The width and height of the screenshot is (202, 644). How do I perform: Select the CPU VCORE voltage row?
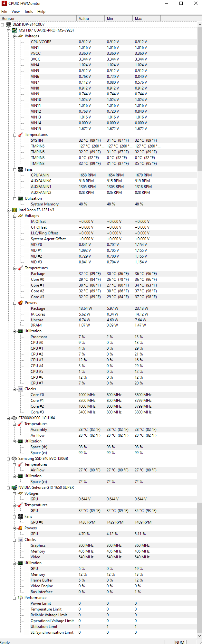pos(41,42)
